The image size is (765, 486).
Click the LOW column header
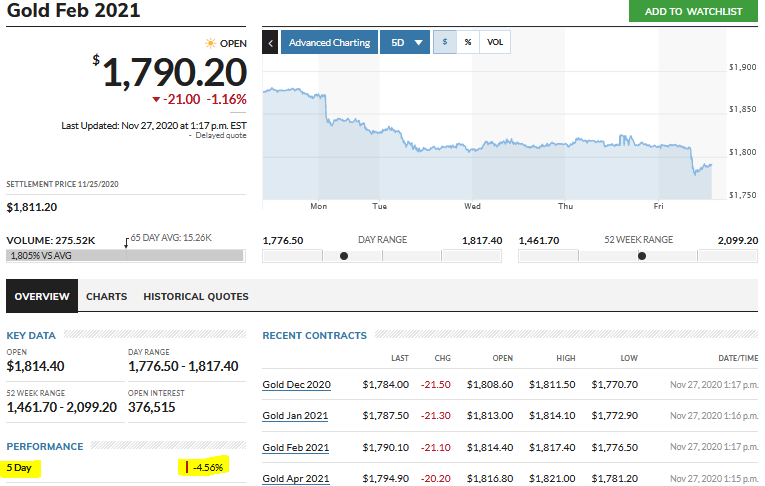[629, 358]
